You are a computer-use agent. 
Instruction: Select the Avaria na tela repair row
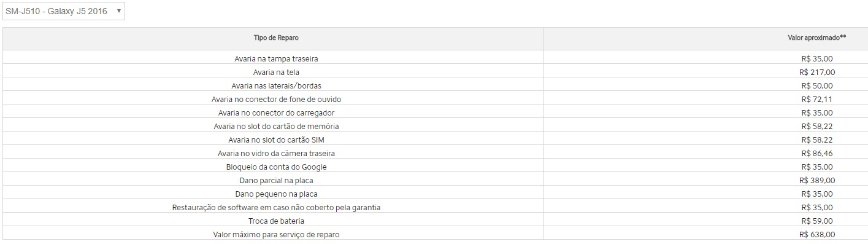point(435,72)
